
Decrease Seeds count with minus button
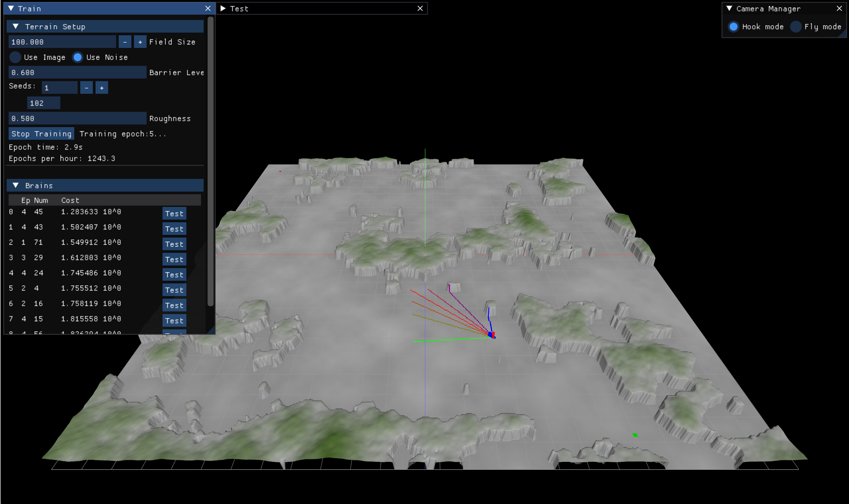coord(86,88)
